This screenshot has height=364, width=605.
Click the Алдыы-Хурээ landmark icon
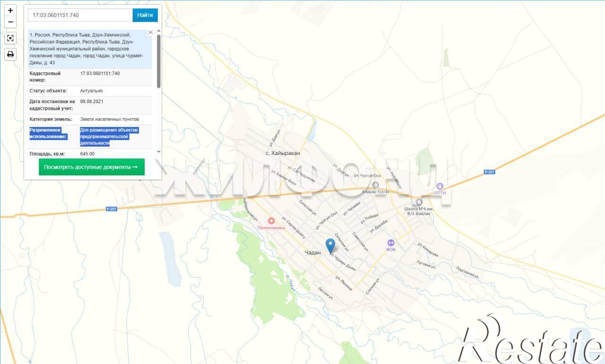coord(375,185)
